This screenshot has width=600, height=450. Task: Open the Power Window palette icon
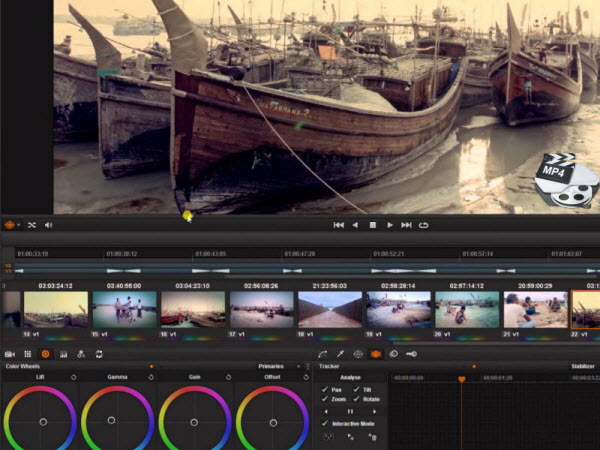pyautogui.click(x=358, y=354)
